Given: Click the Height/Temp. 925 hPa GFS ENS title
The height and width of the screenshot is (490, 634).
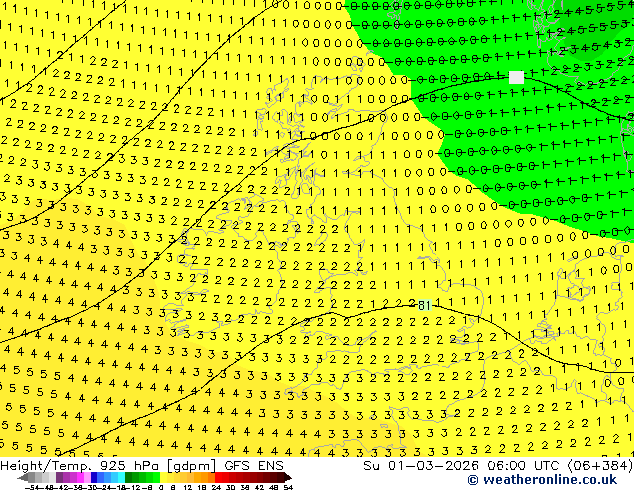Looking at the screenshot, I should click(x=142, y=466).
